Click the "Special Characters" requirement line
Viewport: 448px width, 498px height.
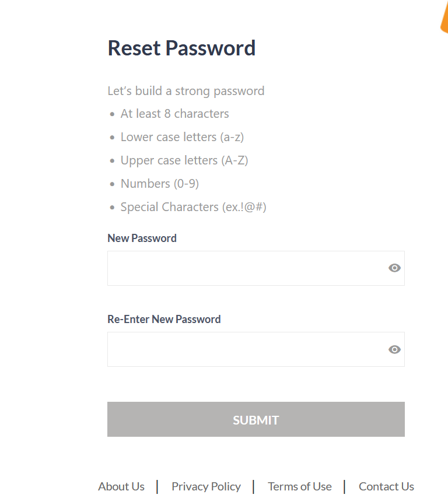(x=193, y=207)
